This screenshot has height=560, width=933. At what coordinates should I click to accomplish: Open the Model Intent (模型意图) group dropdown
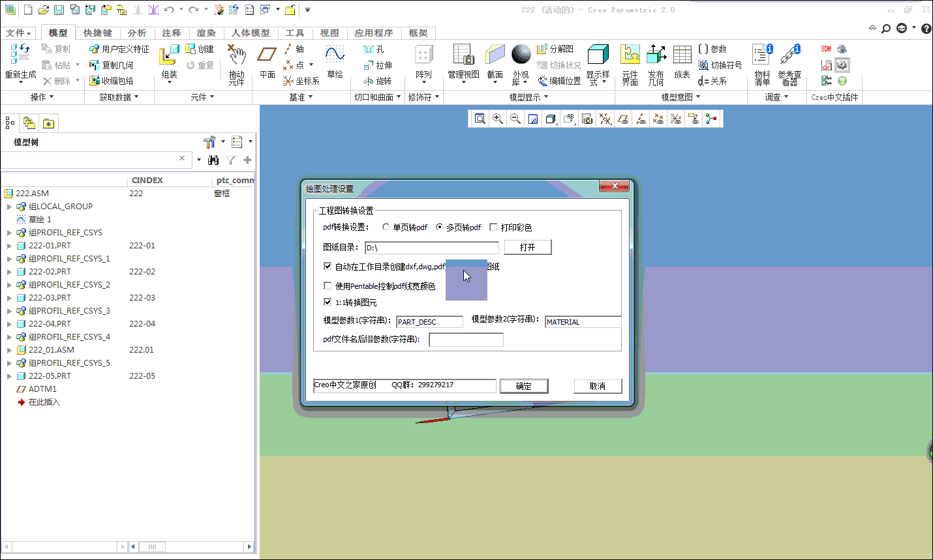point(681,97)
